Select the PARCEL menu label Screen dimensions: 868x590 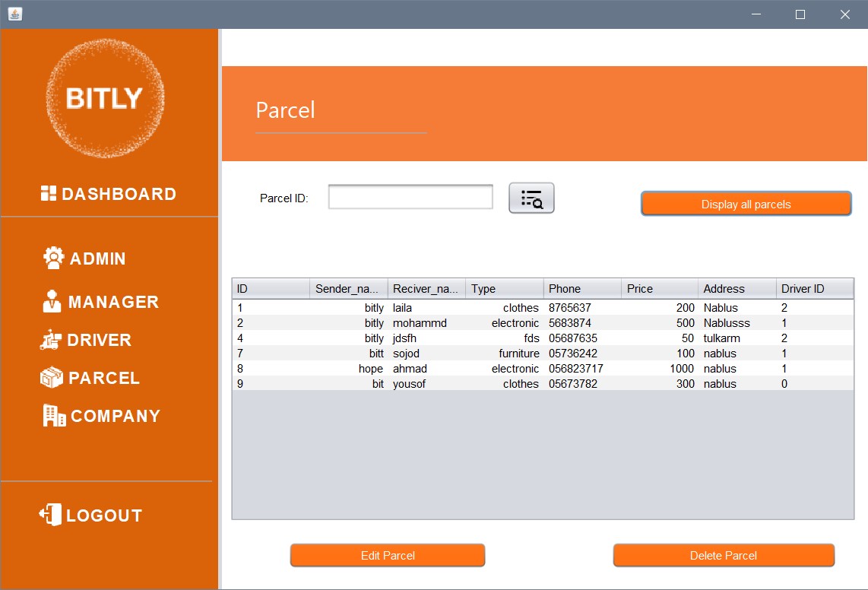pos(104,379)
